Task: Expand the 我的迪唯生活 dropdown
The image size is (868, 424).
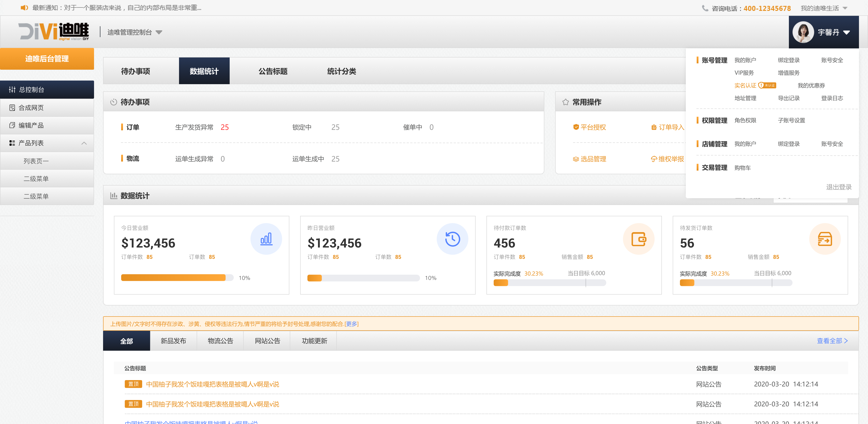Action: point(845,8)
